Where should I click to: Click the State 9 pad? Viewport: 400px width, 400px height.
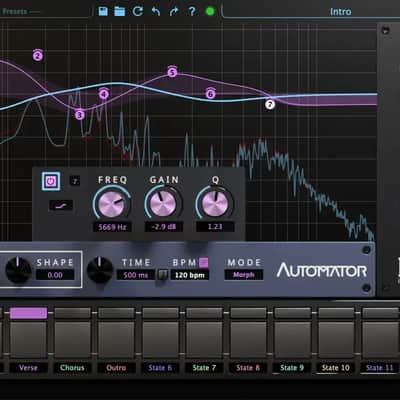(292, 339)
